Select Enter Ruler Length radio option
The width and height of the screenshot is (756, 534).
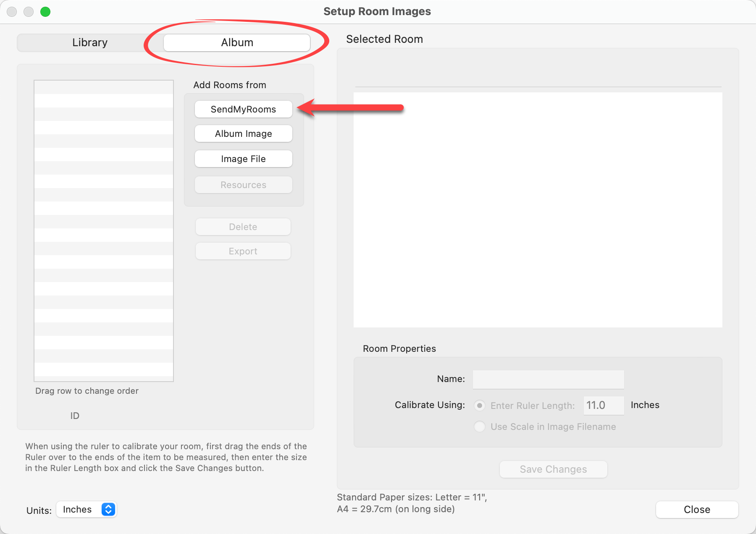pyautogui.click(x=480, y=406)
